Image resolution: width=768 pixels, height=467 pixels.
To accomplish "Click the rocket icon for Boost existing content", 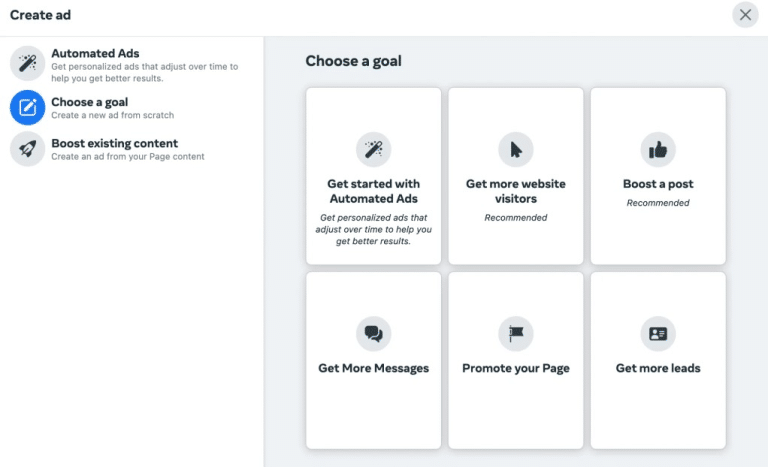I will (27, 148).
